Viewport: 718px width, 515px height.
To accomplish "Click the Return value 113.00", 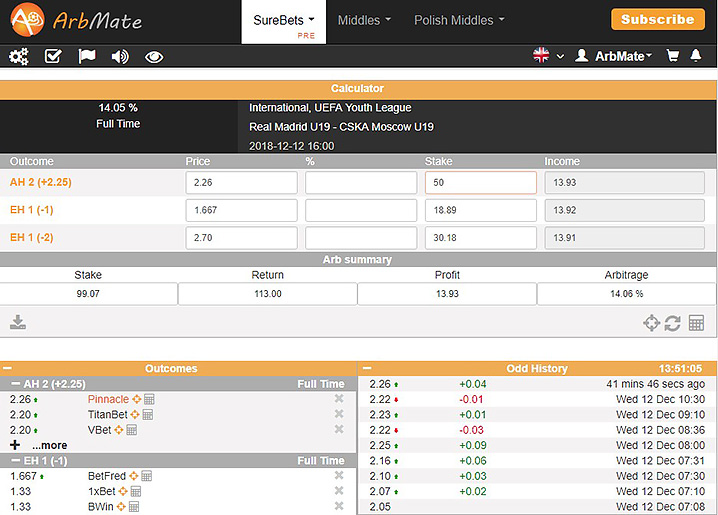I will click(x=268, y=294).
